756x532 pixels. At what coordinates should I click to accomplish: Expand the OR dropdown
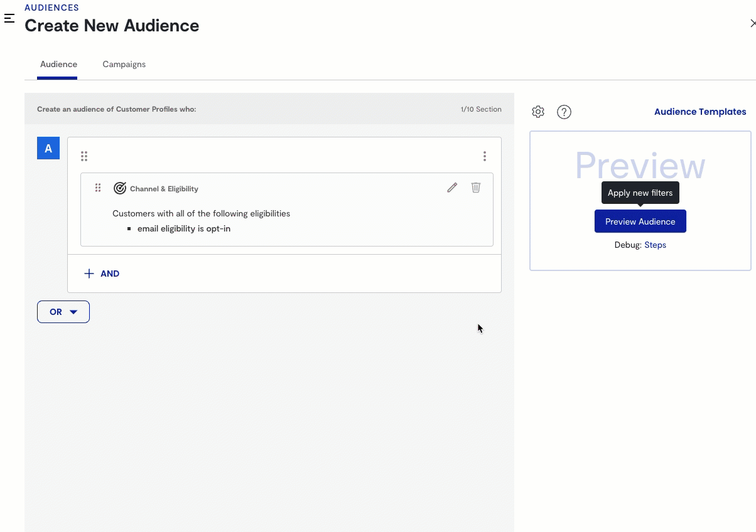[x=63, y=312]
